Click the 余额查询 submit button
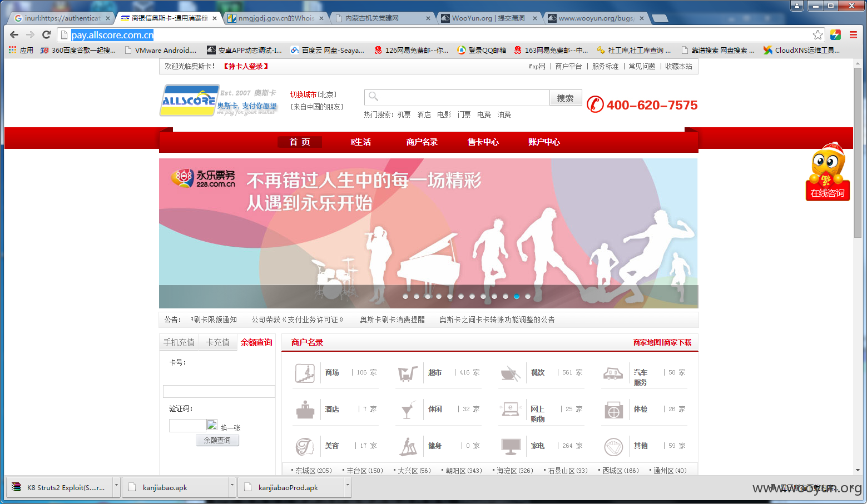 point(217,440)
